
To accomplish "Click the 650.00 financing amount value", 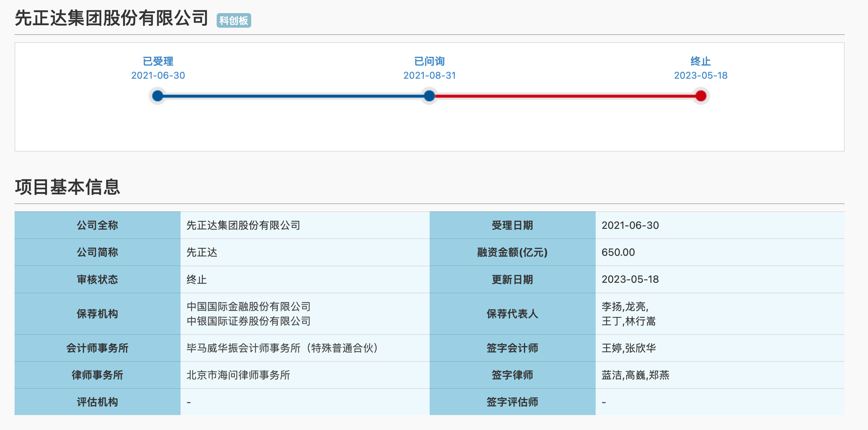I will coord(618,252).
